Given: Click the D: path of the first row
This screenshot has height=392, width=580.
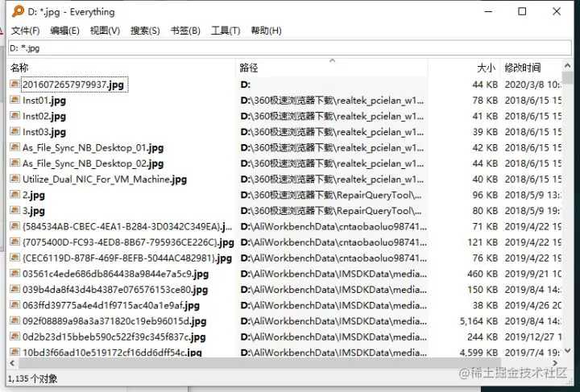Looking at the screenshot, I should click(246, 85).
